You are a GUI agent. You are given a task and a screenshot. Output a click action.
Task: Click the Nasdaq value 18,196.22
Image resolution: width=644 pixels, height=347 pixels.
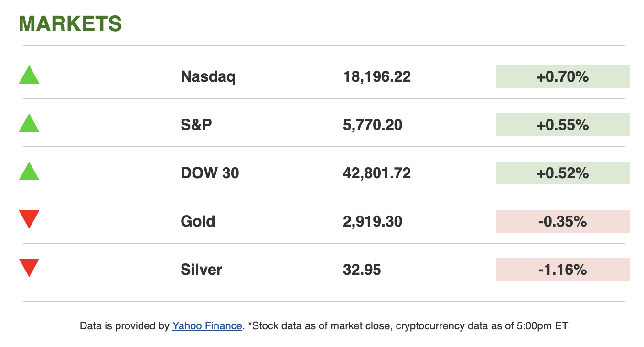pos(377,76)
